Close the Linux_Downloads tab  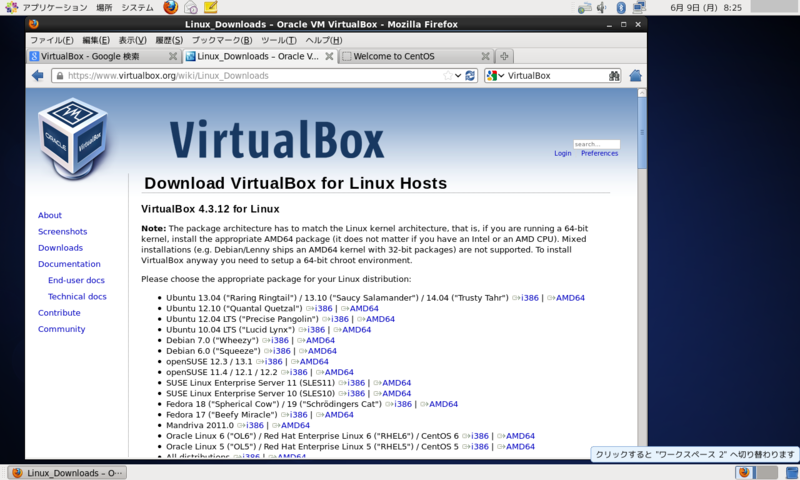pos(329,56)
